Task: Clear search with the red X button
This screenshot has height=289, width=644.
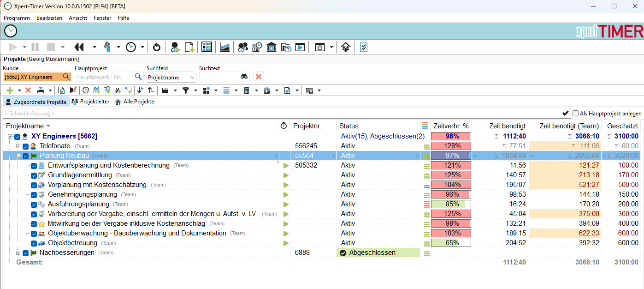Action: click(259, 77)
